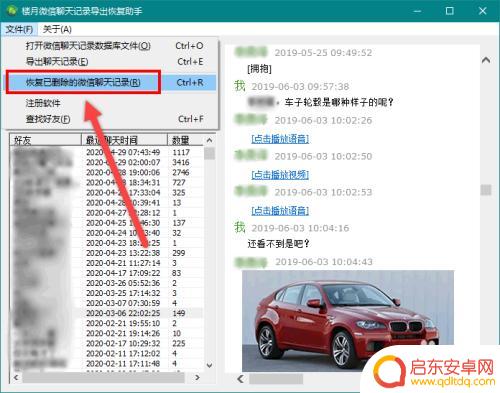Select row dated 2020-03-26 05:52:36
500x393 pixels.
pos(107,283)
